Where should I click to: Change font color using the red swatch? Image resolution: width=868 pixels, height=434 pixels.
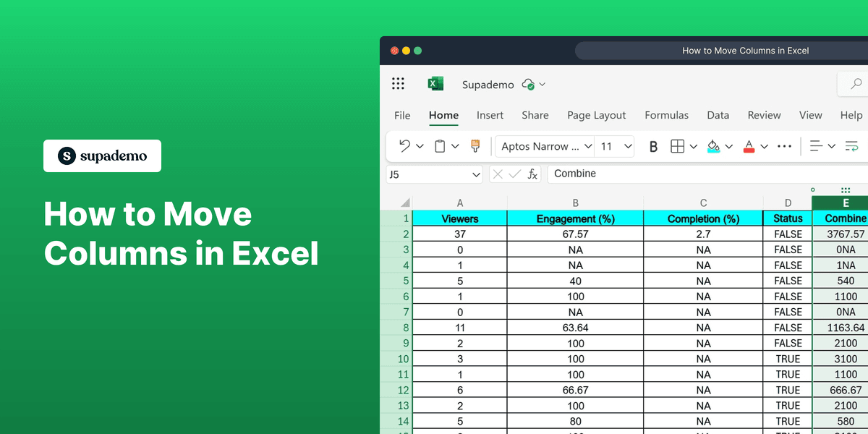click(750, 146)
